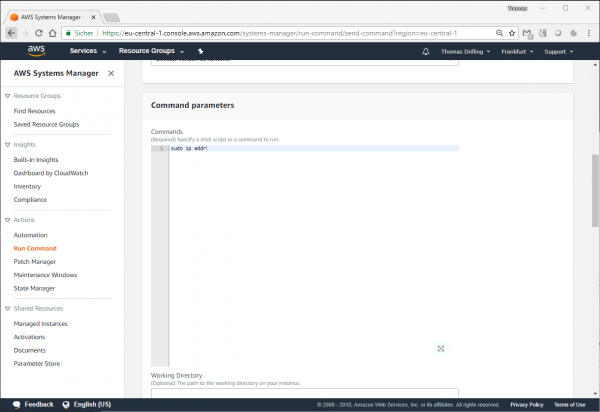Open Chrome three-dot menu

tap(589, 33)
